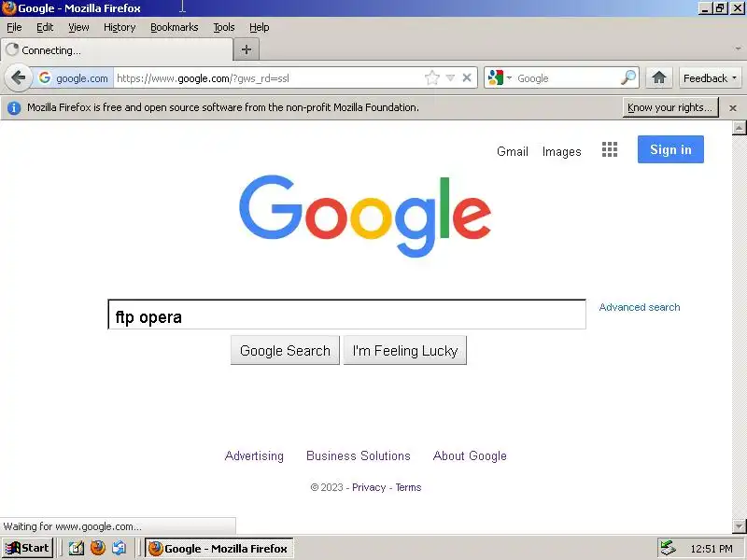Select Google - Mozilla Firefox taskbar button
Screen dimensions: 747x560
click(219, 549)
